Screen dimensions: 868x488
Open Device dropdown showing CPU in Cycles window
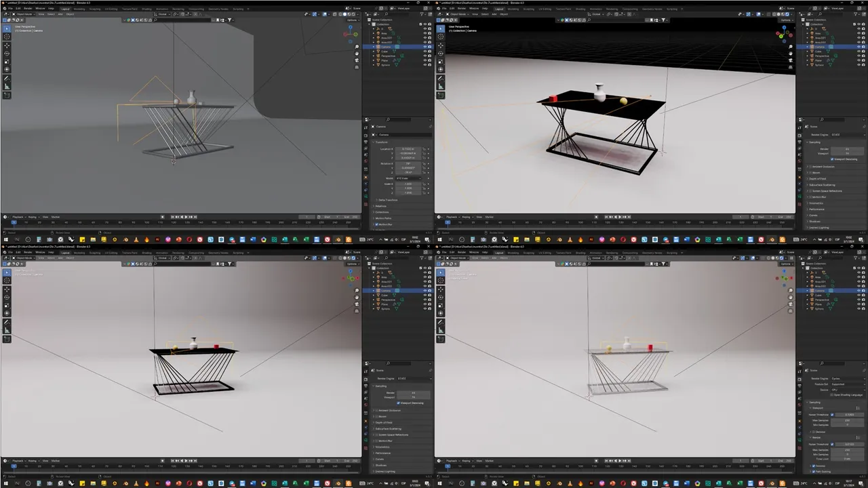pos(848,390)
